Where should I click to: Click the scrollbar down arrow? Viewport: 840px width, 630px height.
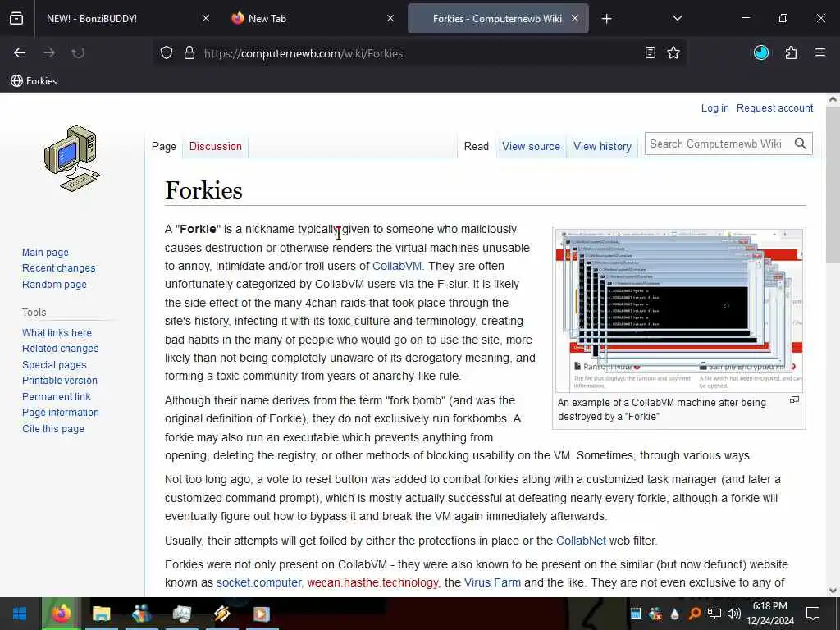[x=833, y=591]
